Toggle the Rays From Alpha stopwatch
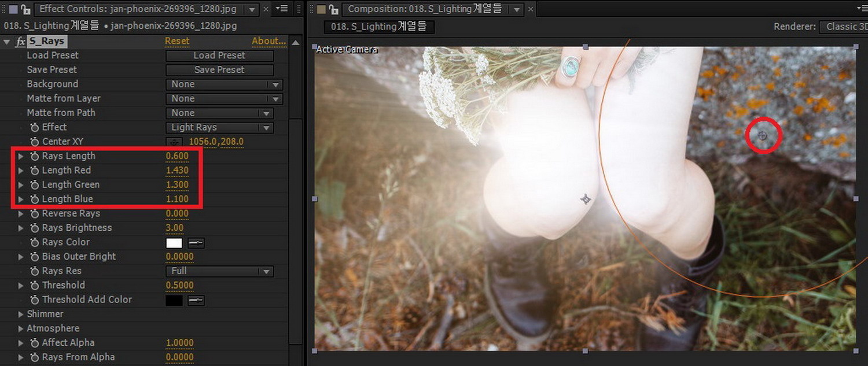This screenshot has width=868, height=366. [x=34, y=357]
